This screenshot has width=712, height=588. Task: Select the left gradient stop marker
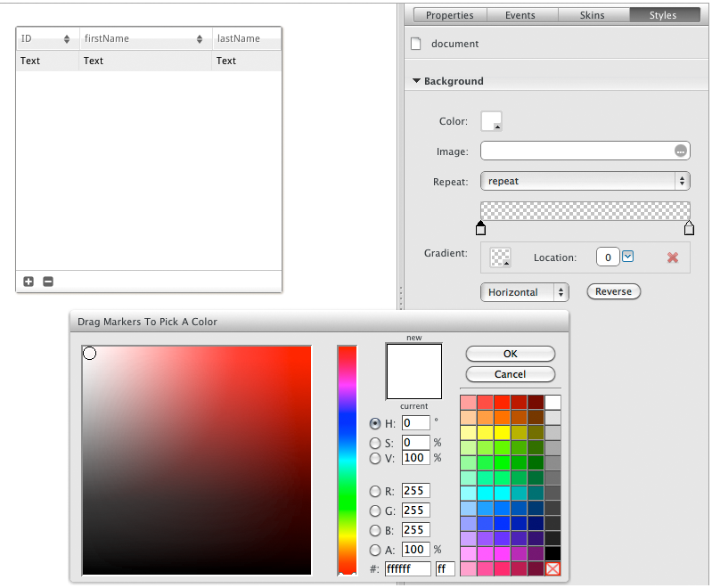click(x=481, y=228)
